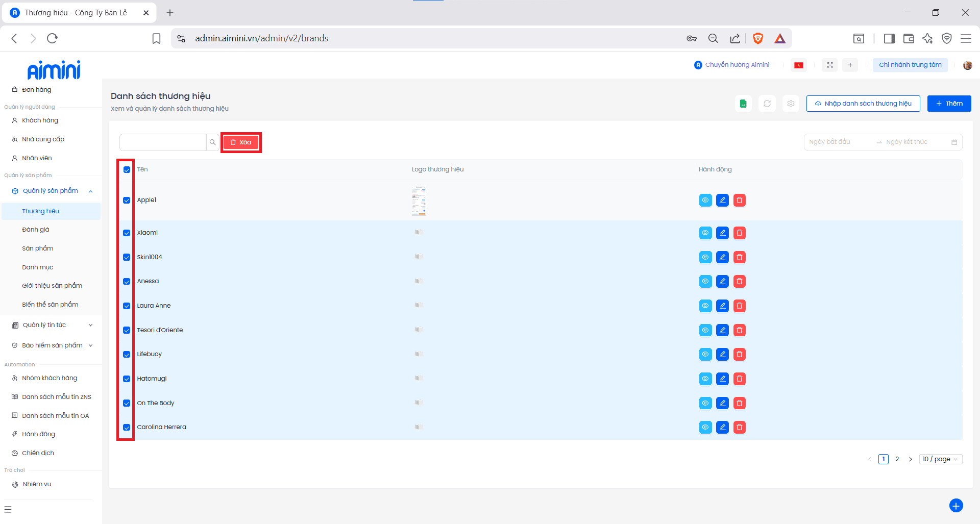
Task: Open the table settings gear icon
Action: (x=791, y=104)
